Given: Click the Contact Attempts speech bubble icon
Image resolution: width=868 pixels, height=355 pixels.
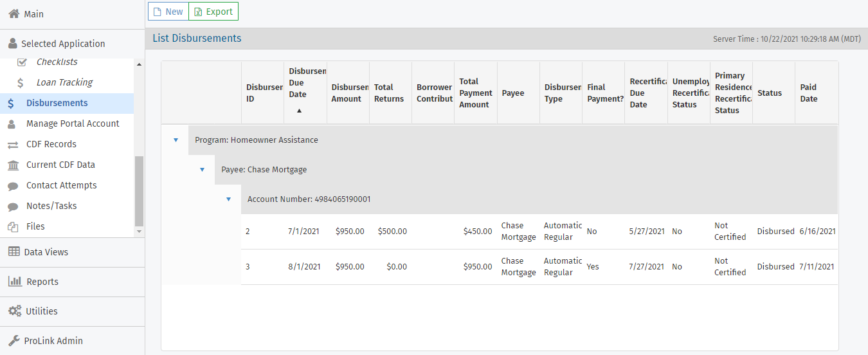Looking at the screenshot, I should (13, 186).
